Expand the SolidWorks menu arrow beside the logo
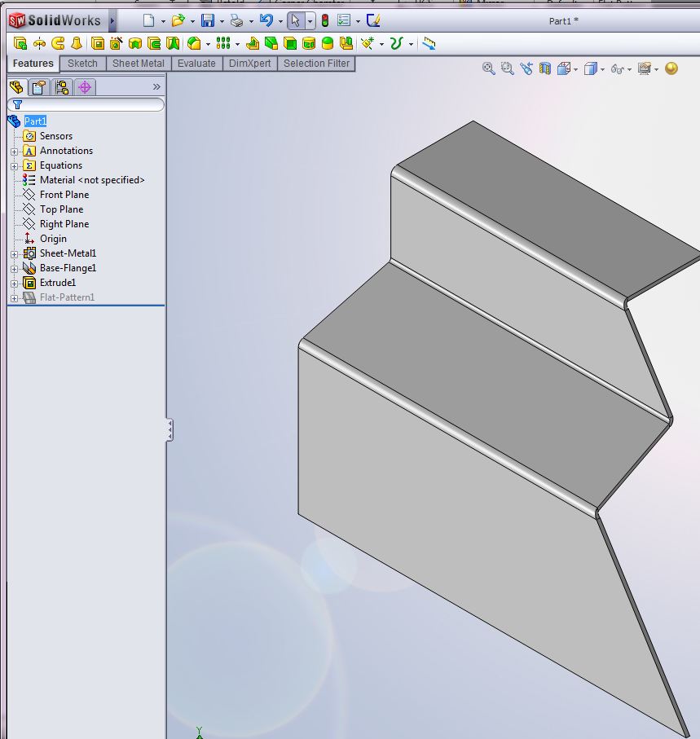The height and width of the screenshot is (739, 700). point(112,20)
